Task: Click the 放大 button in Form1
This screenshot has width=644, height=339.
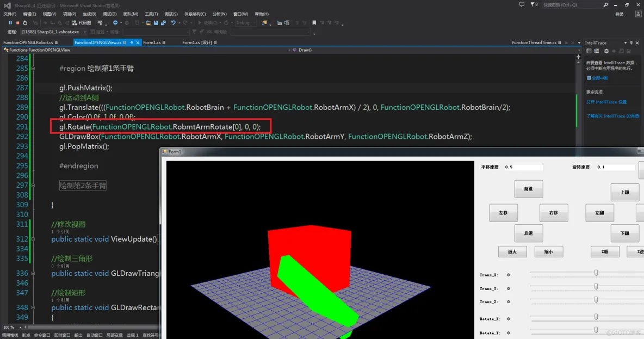Action: tap(512, 251)
